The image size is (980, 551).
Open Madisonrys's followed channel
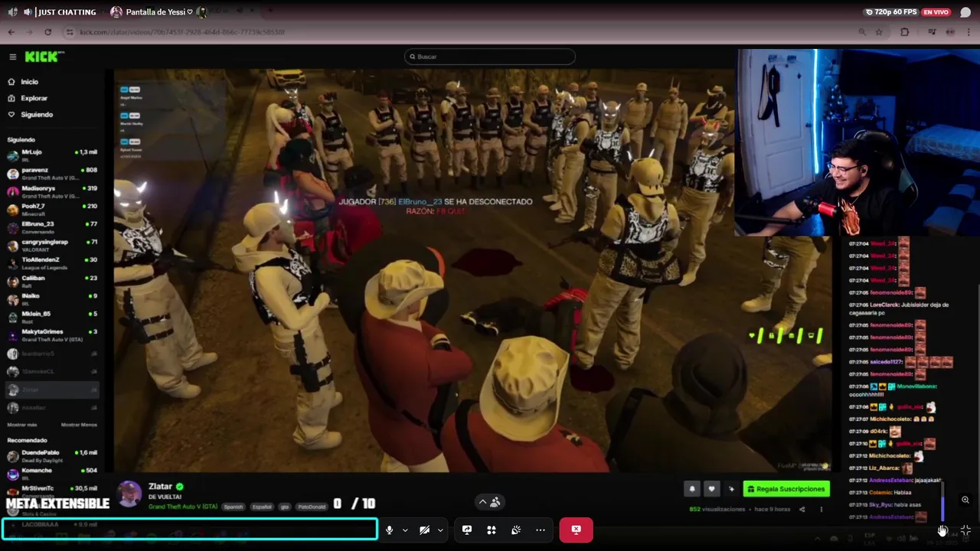pos(52,191)
